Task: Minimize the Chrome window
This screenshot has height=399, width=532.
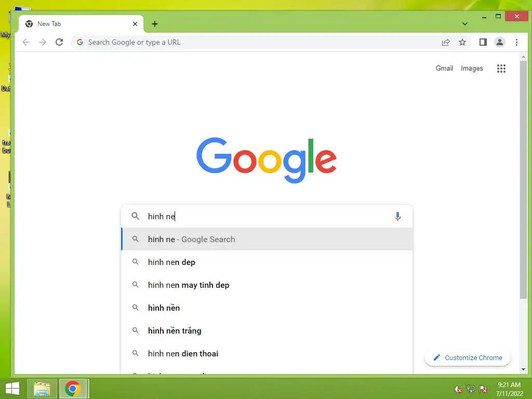Action: [484, 17]
